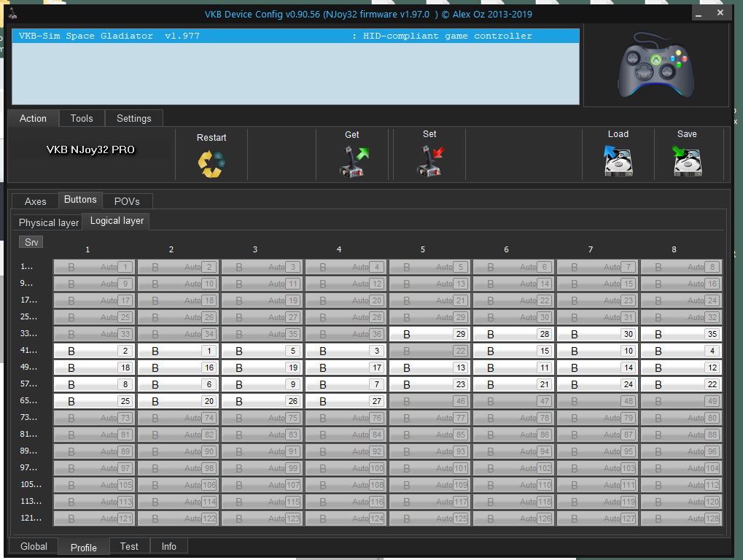Switch to the Axes tab
The image size is (743, 560).
pos(35,201)
